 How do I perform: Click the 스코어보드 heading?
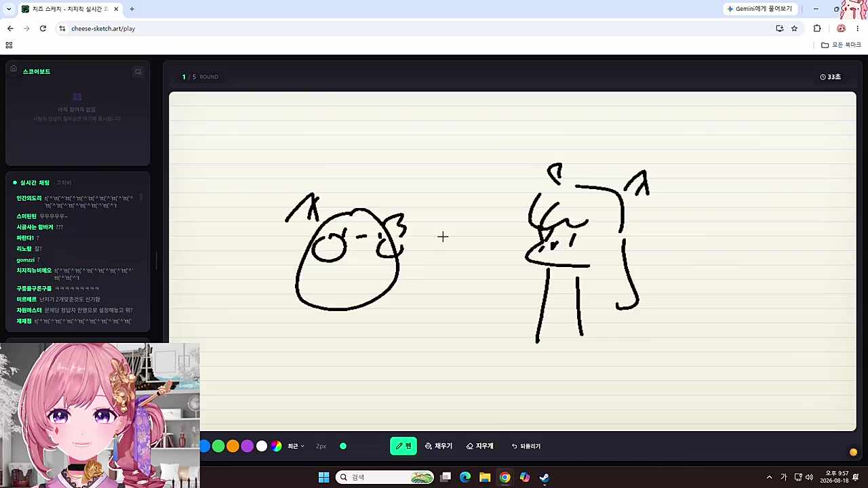tap(37, 71)
